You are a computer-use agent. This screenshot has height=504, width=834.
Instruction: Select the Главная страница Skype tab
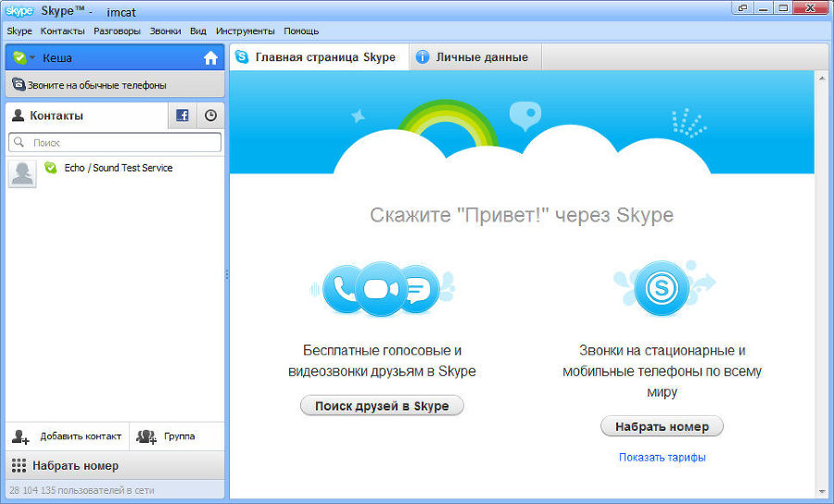[318, 57]
